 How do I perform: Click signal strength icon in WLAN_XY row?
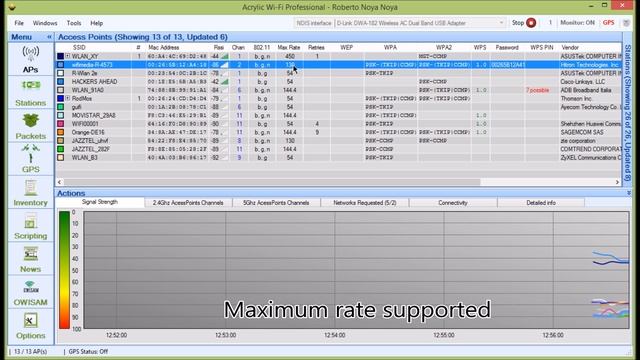click(224, 56)
